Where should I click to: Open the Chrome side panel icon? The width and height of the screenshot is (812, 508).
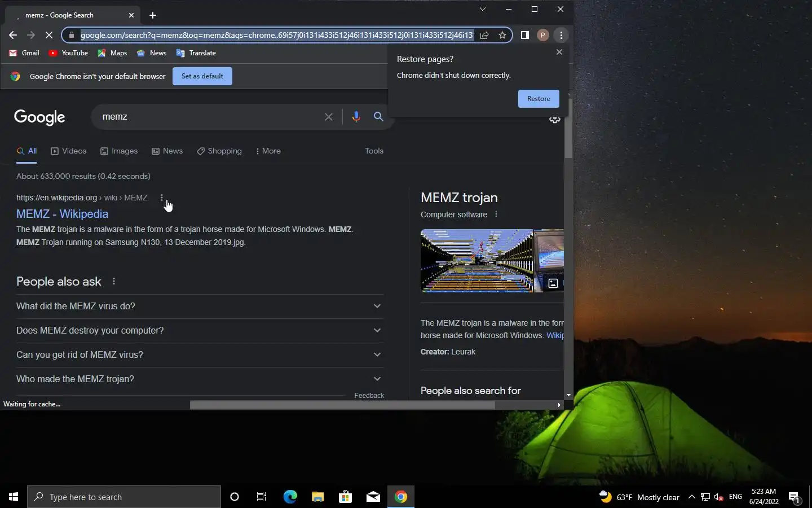click(x=524, y=35)
